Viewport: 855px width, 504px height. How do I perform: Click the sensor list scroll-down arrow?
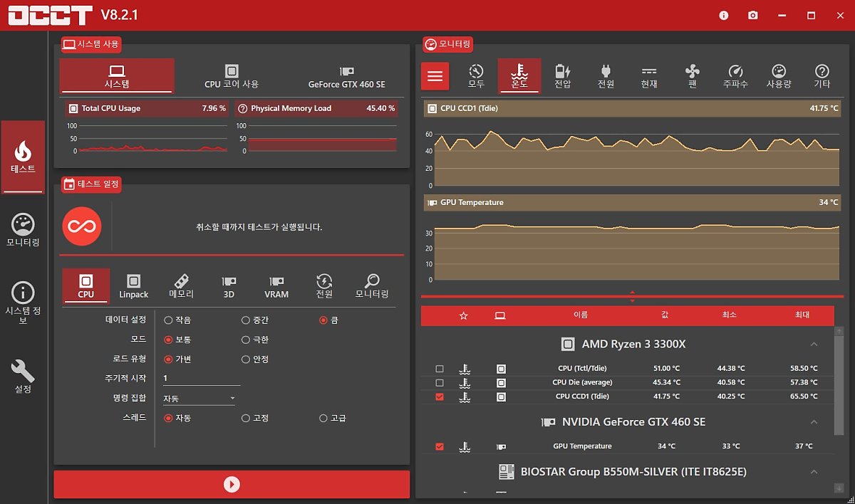click(x=839, y=488)
